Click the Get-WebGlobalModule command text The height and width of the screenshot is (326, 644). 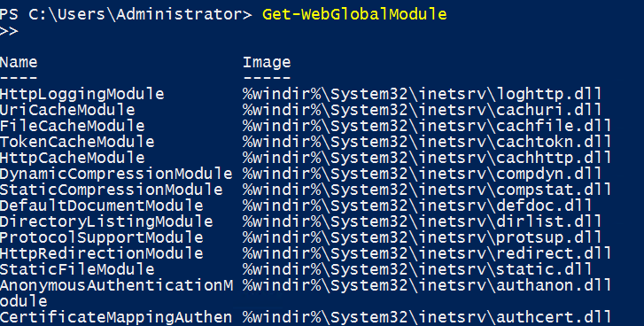[354, 14]
